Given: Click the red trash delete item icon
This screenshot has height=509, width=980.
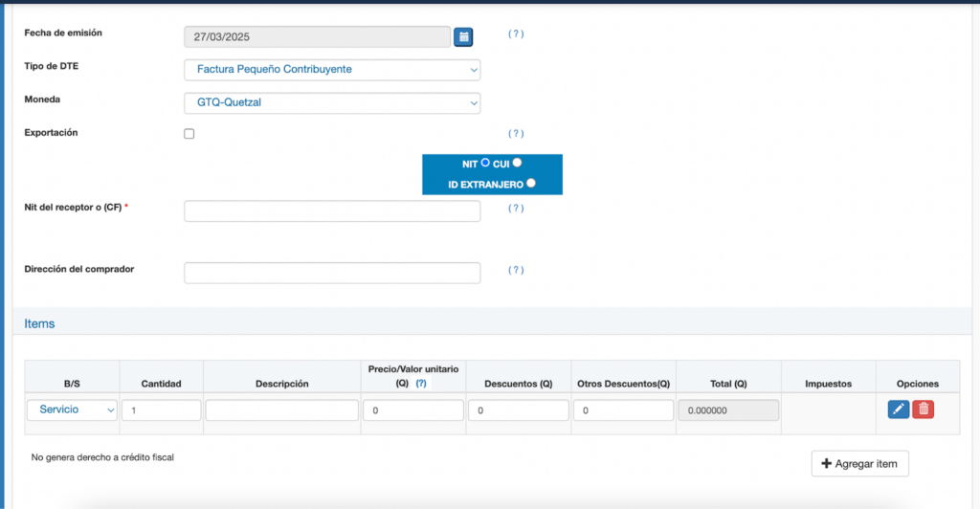Looking at the screenshot, I should pyautogui.click(x=924, y=409).
